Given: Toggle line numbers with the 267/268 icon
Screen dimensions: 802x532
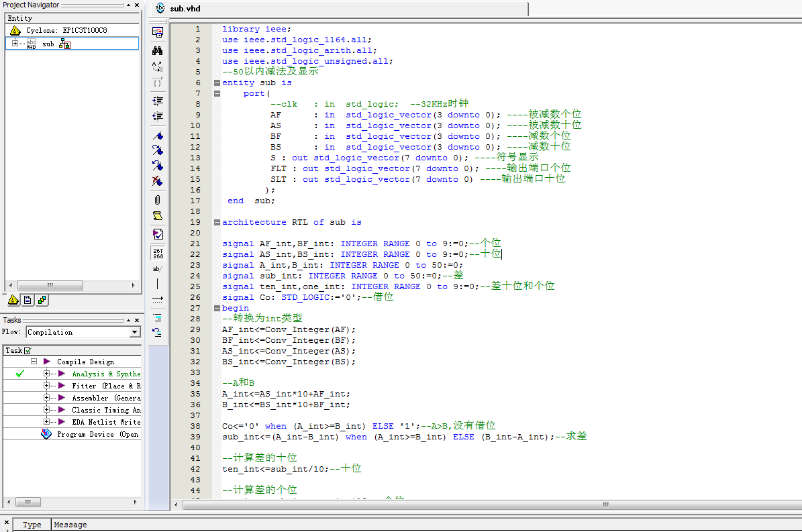Looking at the screenshot, I should 158,253.
